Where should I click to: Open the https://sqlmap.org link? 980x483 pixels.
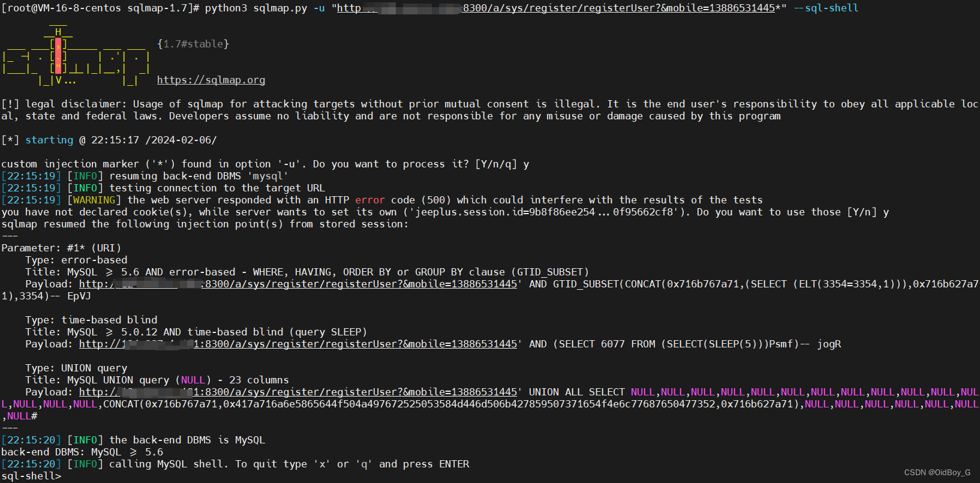211,80
